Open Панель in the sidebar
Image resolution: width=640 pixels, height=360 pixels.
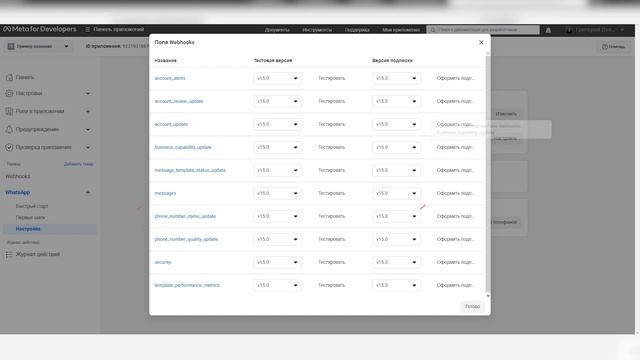24,78
